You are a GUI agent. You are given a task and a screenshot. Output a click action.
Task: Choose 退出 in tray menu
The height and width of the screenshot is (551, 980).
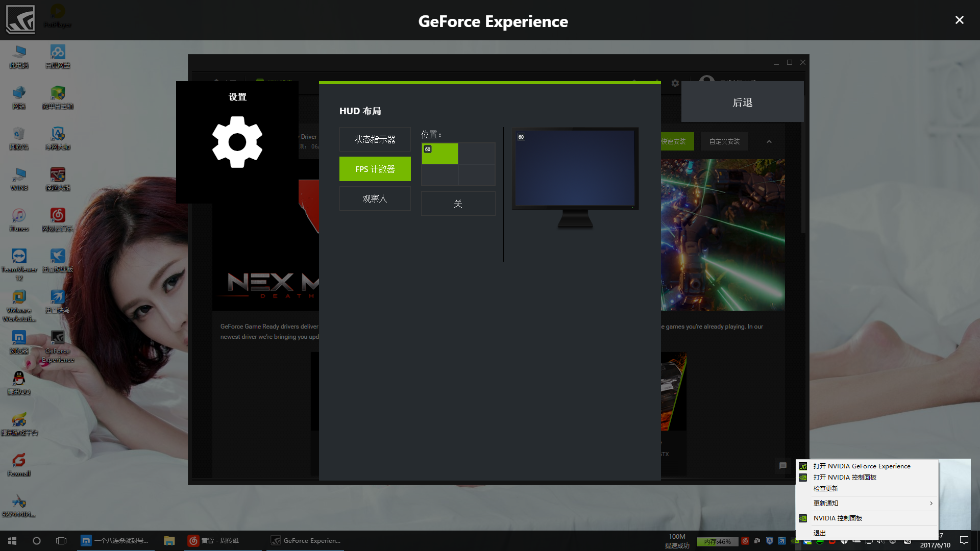pyautogui.click(x=868, y=533)
